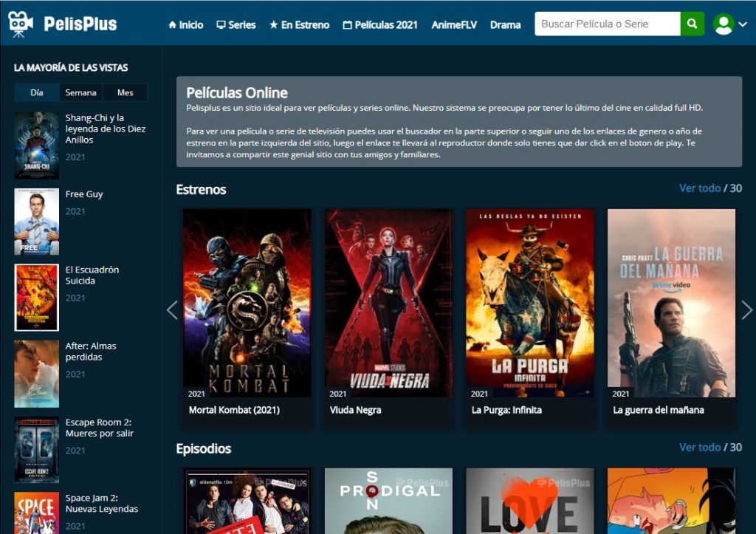Switch back to the Día tab

click(36, 92)
